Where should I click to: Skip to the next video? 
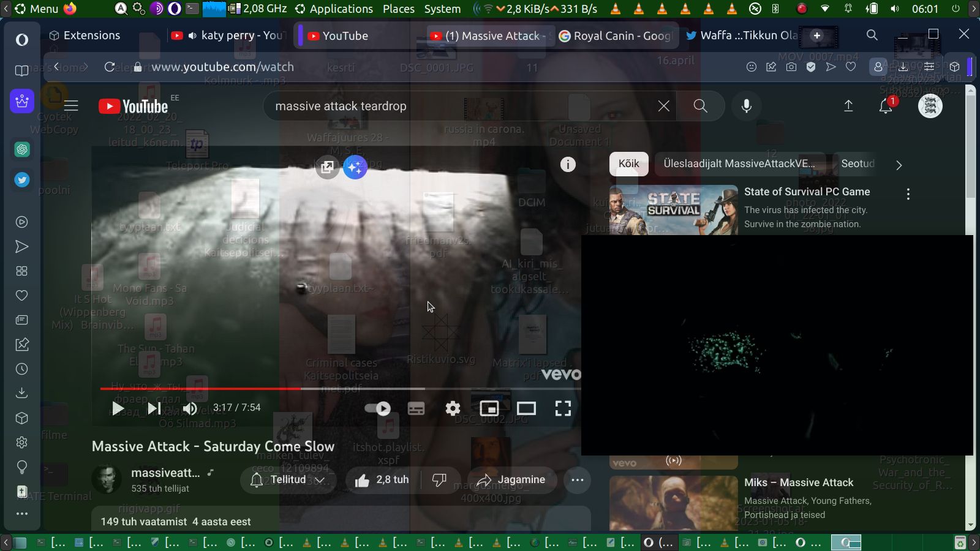[x=154, y=408]
